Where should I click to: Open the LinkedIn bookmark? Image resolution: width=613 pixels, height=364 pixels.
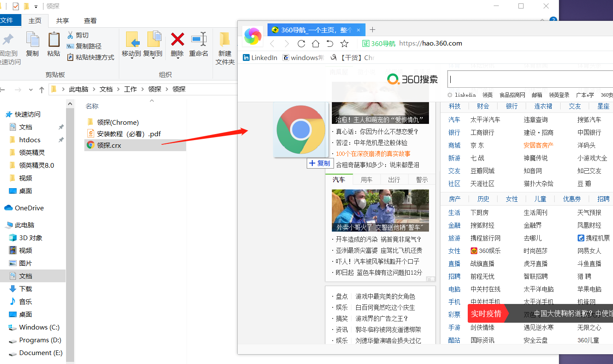(260, 57)
